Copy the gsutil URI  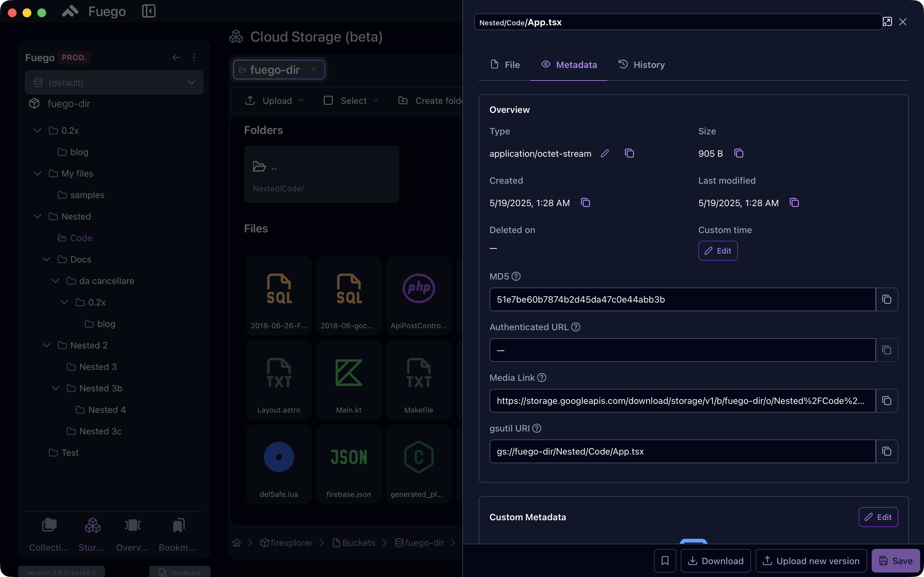(886, 451)
